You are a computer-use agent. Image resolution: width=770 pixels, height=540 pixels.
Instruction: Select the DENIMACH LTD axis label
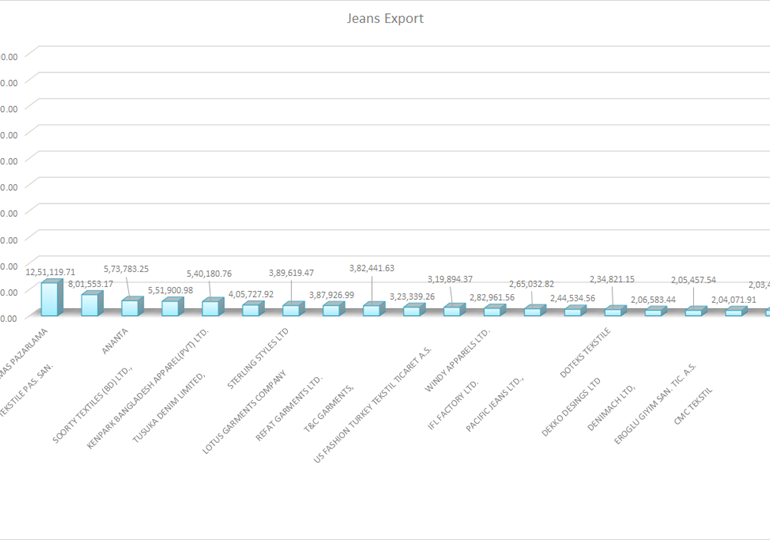pos(612,407)
